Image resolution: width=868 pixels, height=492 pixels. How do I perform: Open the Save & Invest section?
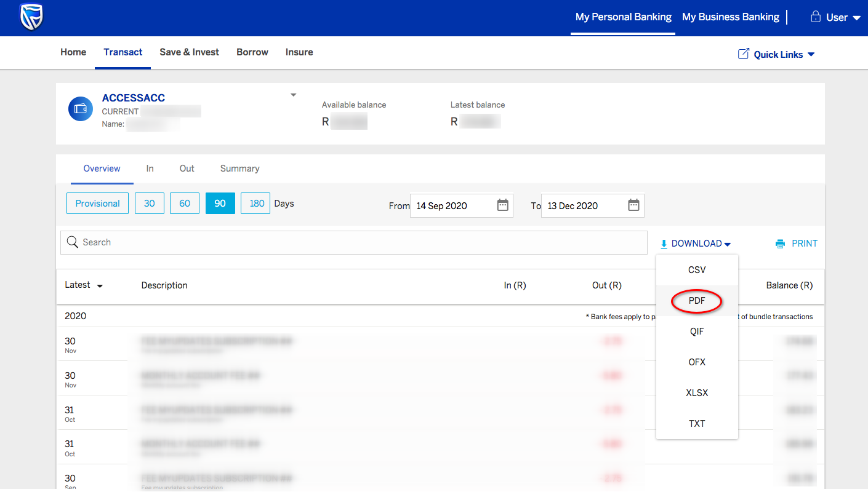[x=189, y=52]
